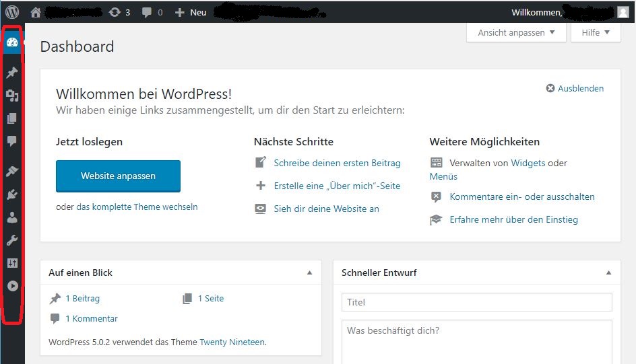The width and height of the screenshot is (636, 364).
Task: Visit site via home icon
Action: click(36, 13)
